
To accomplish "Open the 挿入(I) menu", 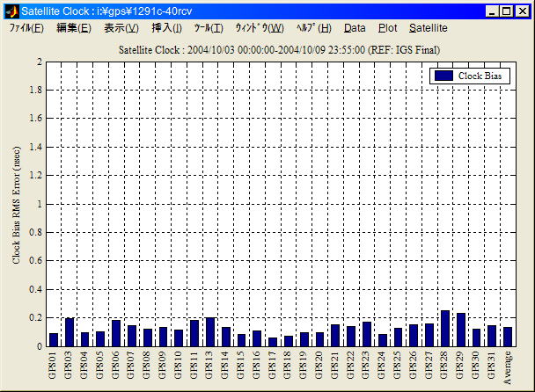I will click(x=166, y=28).
